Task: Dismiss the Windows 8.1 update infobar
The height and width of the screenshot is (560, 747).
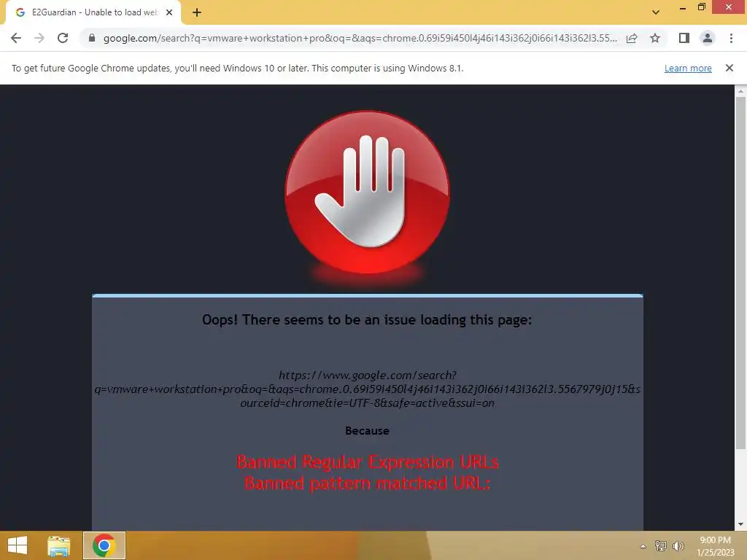Action: point(729,68)
